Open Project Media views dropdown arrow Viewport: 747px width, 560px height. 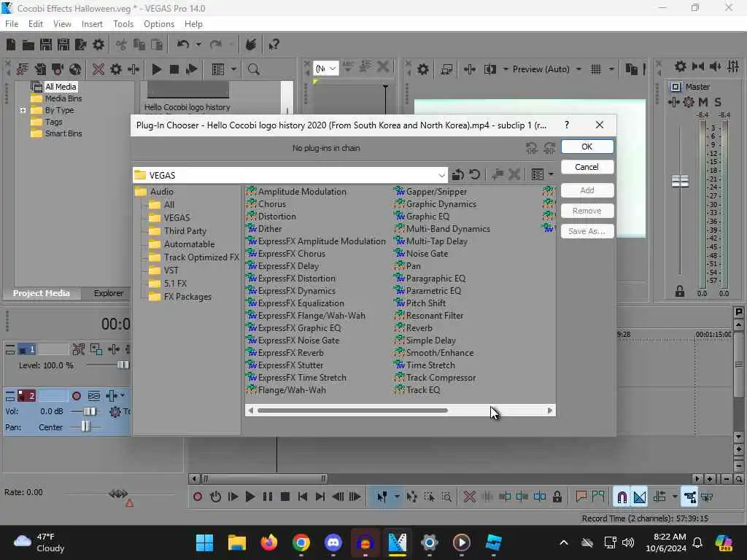233,69
